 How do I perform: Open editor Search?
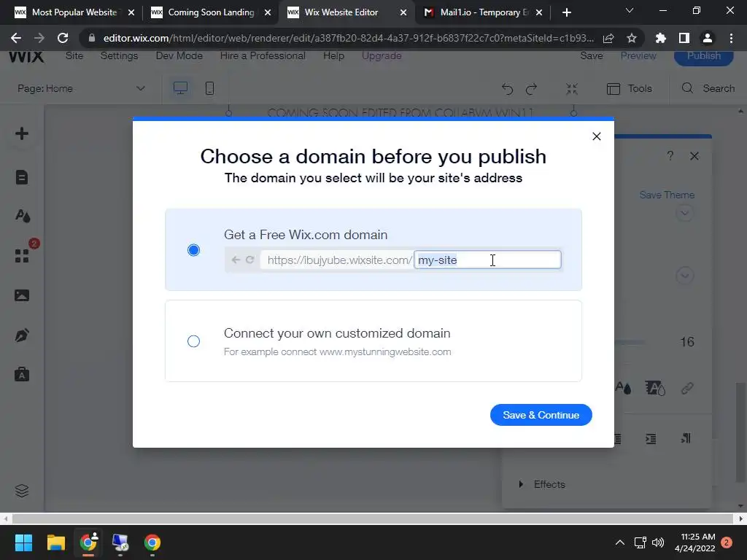coord(708,88)
